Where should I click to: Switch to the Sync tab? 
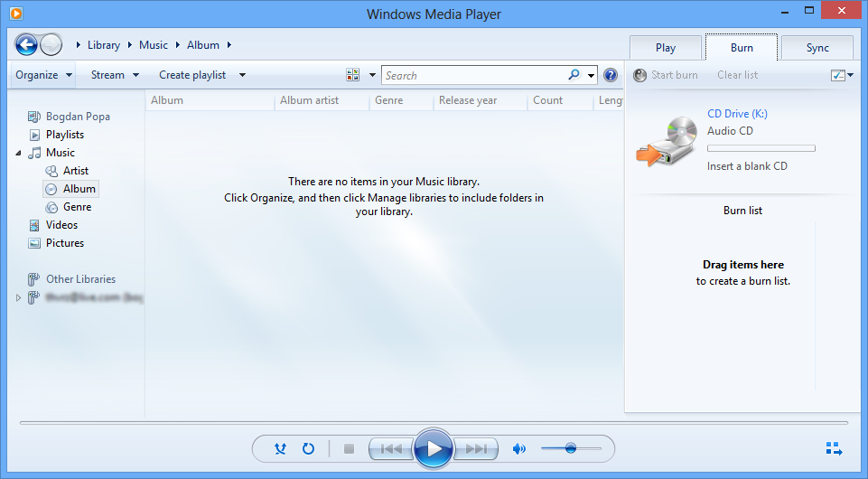coord(817,48)
